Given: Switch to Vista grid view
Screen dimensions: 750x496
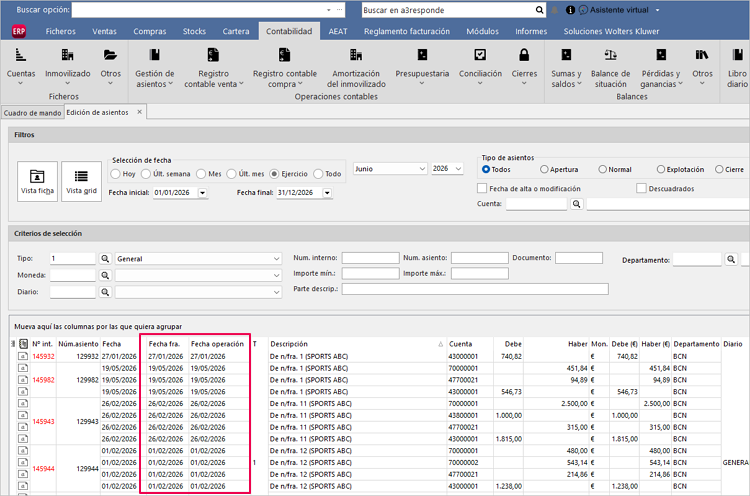Looking at the screenshot, I should click(81, 181).
